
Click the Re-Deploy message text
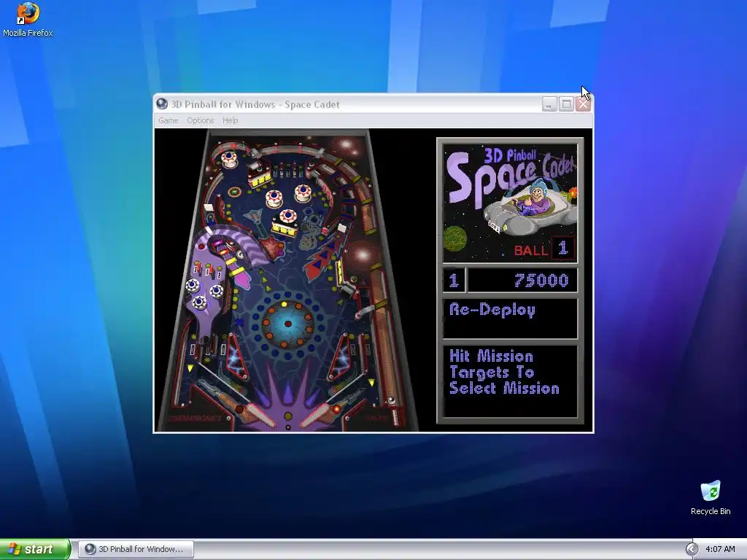click(492, 310)
